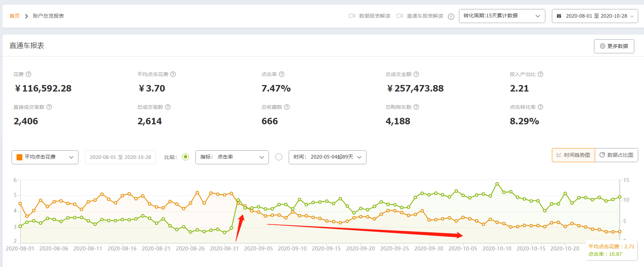Click the line-chart icon in 时间趋势图

coord(559,155)
